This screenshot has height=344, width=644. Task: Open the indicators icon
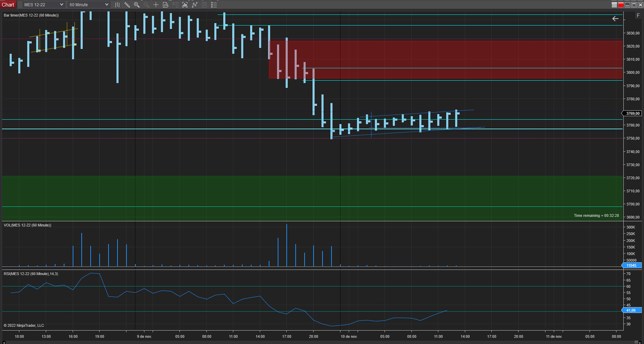(x=195, y=4)
